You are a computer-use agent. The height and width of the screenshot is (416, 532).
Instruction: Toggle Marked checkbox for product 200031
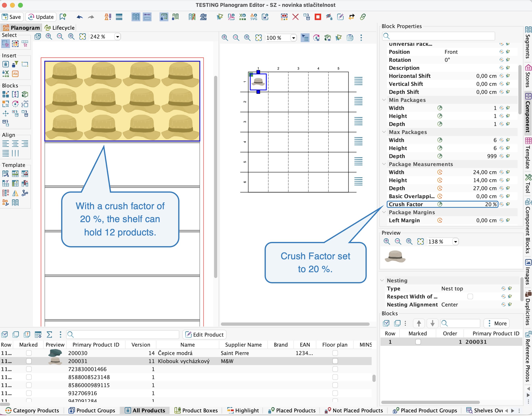tap(29, 361)
